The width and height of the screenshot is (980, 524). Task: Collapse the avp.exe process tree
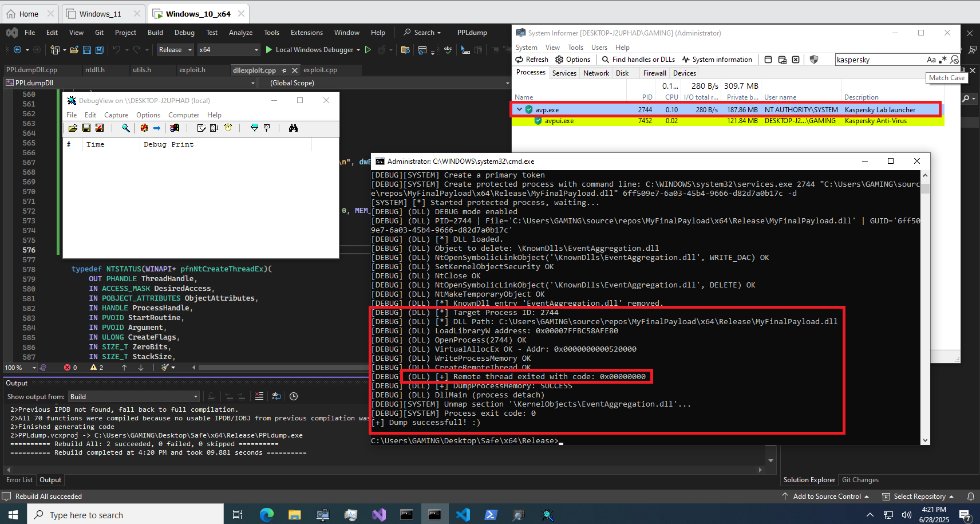click(x=519, y=109)
